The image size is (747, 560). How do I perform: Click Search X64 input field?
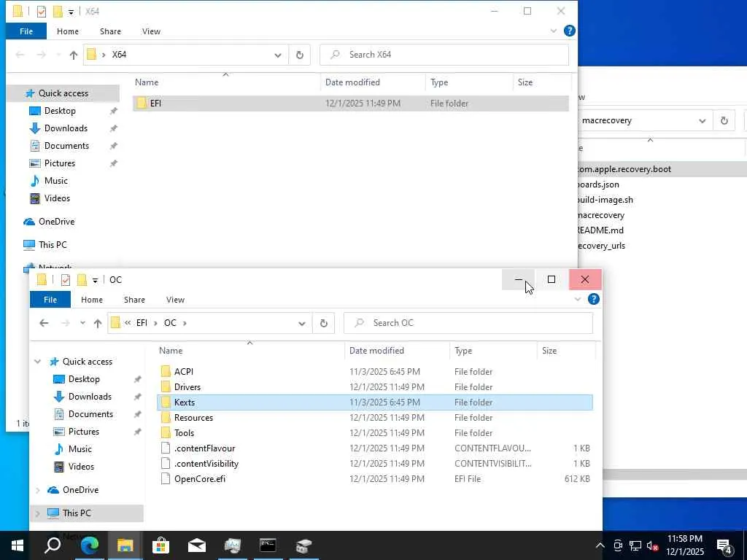(444, 55)
